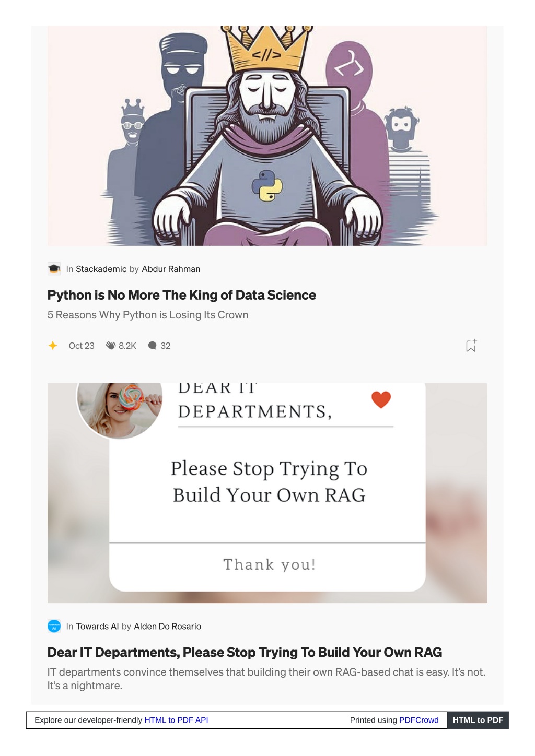Open author Abdur Rahman's profile
The image size is (535, 756).
(171, 269)
